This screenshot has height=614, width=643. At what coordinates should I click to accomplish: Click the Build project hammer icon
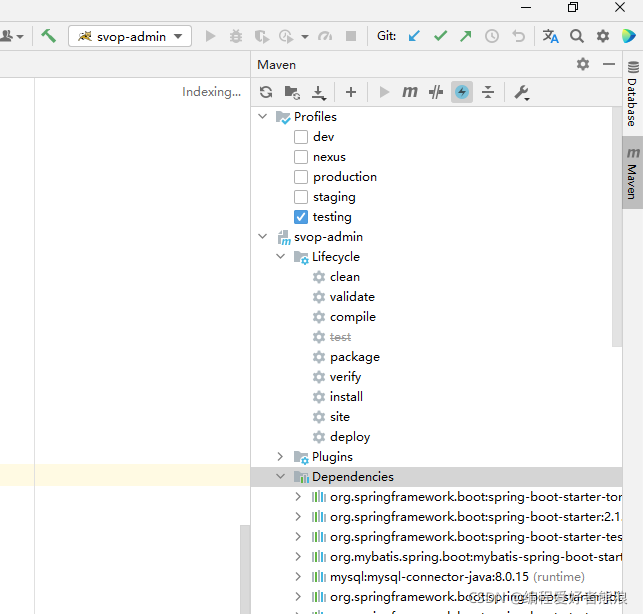(48, 36)
